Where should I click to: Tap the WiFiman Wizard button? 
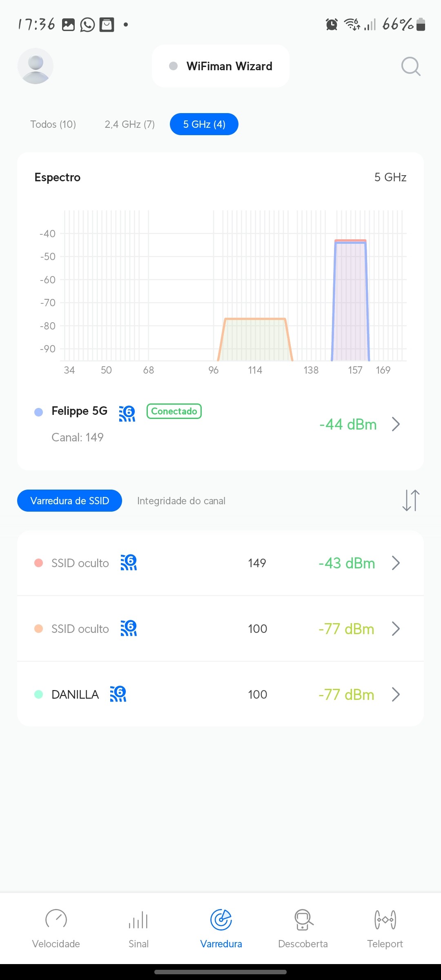221,66
